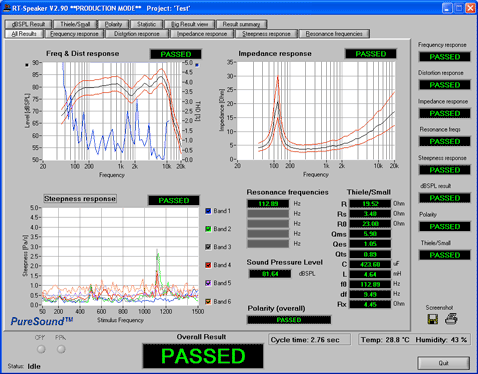Screen dimensions: 478x374
Task: Click the black level legend marker
Action: pyautogui.click(x=27, y=65)
